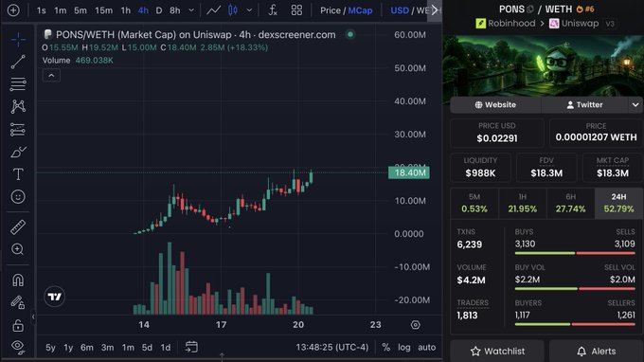The image size is (644, 362).
Task: Add PONS to Watchlist
Action: [497, 352]
